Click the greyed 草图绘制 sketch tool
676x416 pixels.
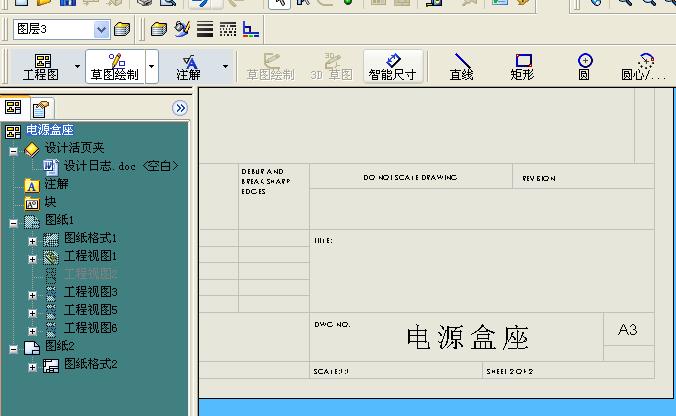click(x=270, y=67)
